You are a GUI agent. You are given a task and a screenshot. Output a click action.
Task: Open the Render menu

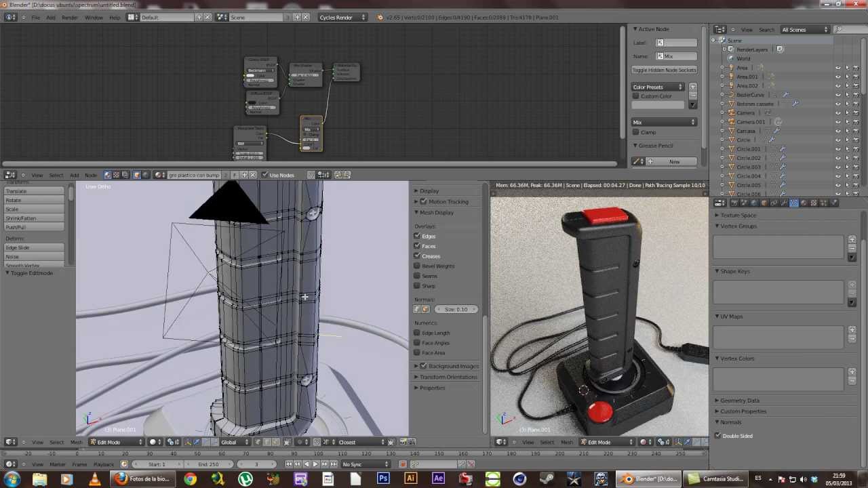(x=70, y=17)
